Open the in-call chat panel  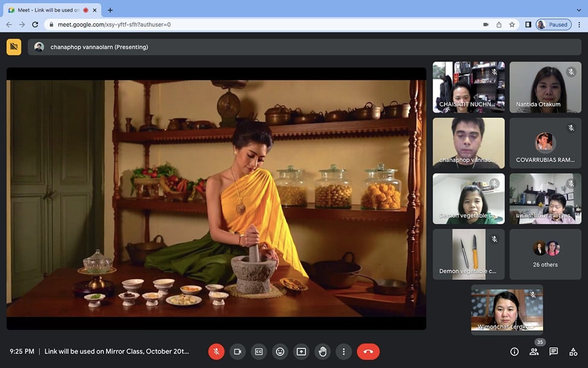tap(554, 351)
